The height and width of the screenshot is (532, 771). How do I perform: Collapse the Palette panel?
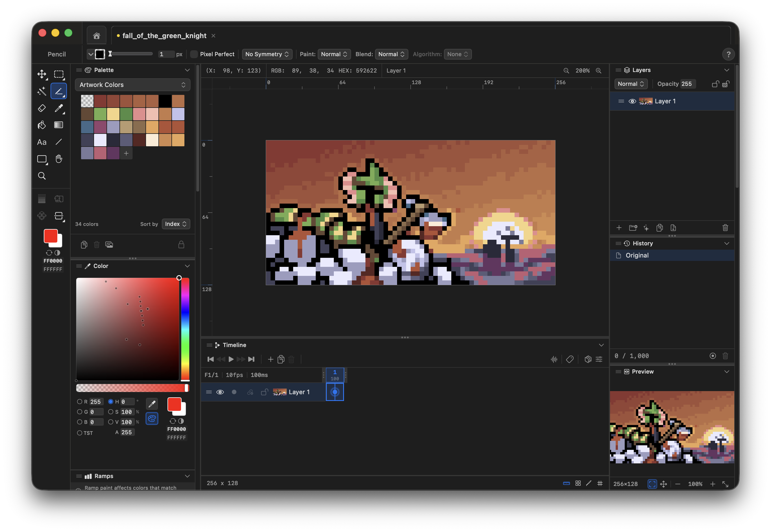point(187,70)
